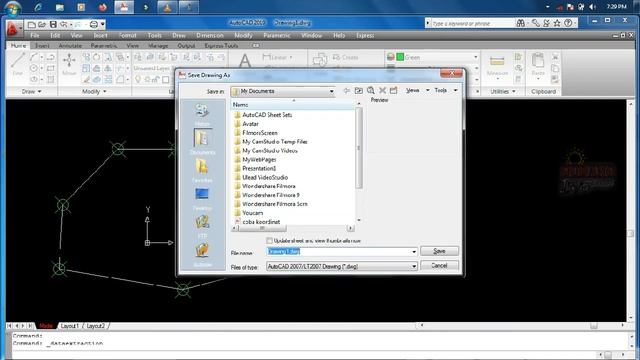
Task: Select the Circle tool in Draw panel
Action: coord(34,68)
